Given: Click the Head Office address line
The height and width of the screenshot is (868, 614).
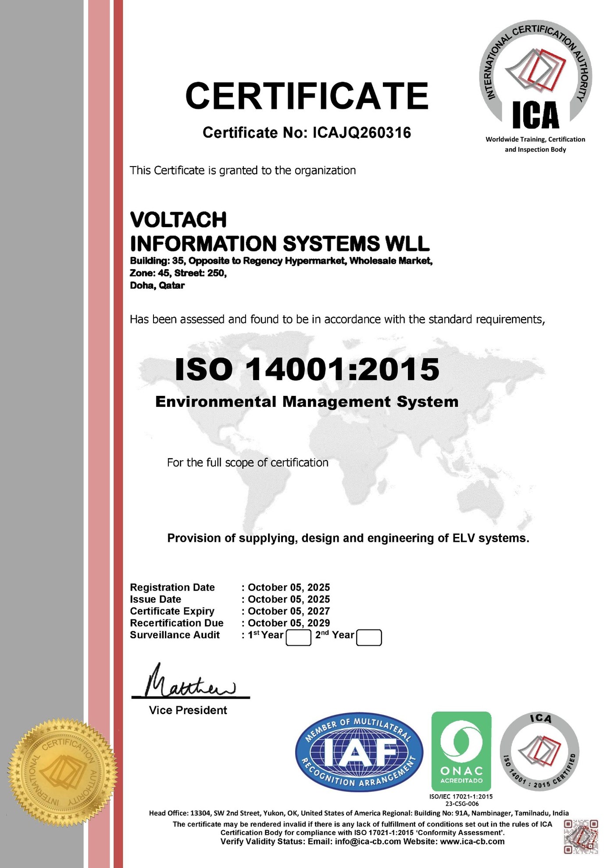Looking at the screenshot, I should pos(359,813).
